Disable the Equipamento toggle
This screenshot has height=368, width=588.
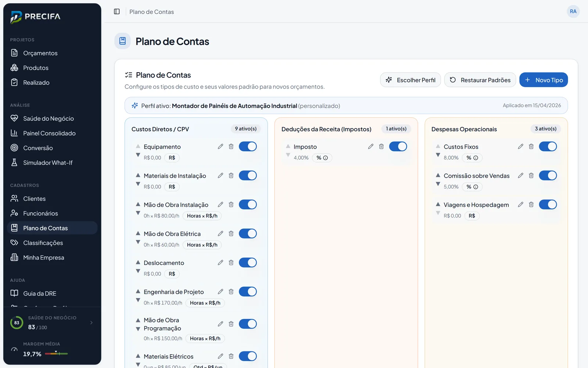pyautogui.click(x=248, y=146)
